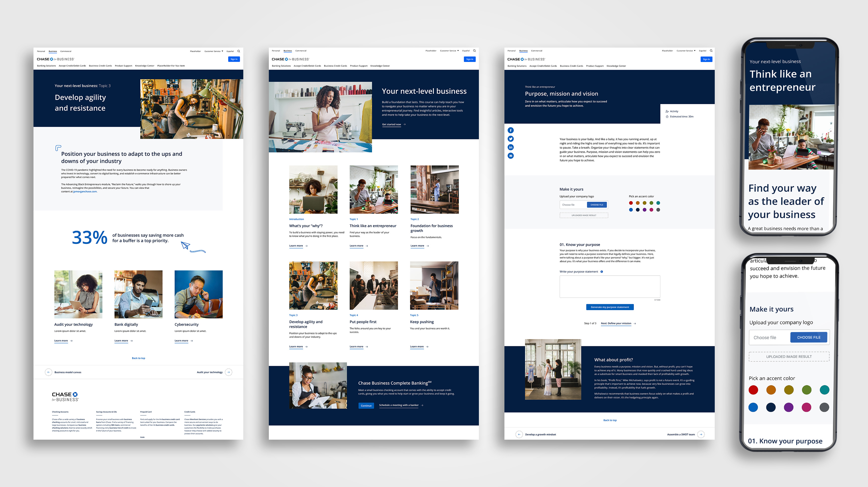This screenshot has width=868, height=487.
Task: Select the red accent color on phone mockup
Action: 753,390
